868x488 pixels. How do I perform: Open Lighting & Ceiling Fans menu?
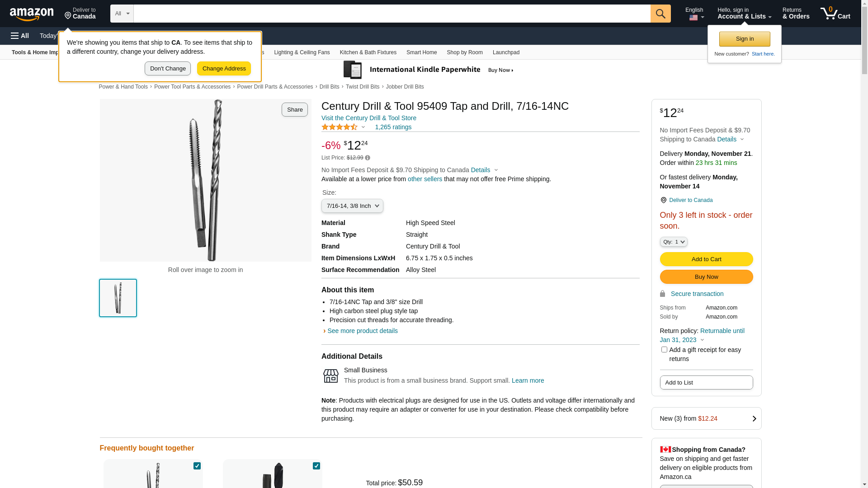(302, 52)
